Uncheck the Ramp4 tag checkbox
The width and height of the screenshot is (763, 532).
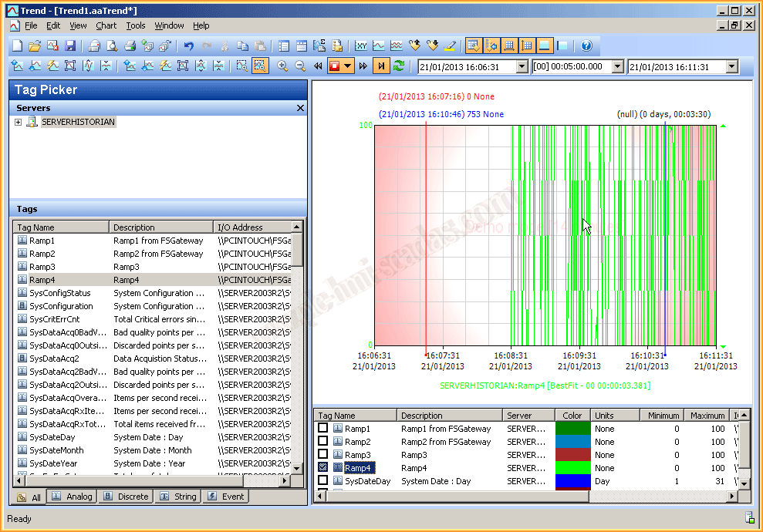323,468
